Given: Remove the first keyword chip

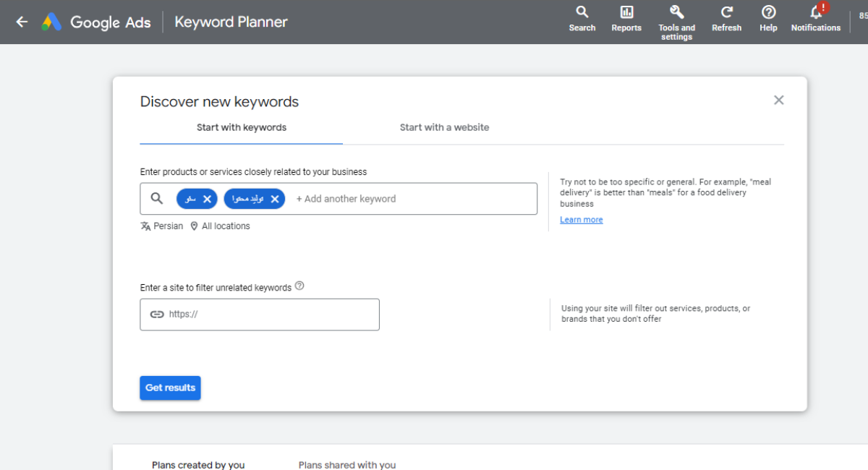Looking at the screenshot, I should coord(207,199).
